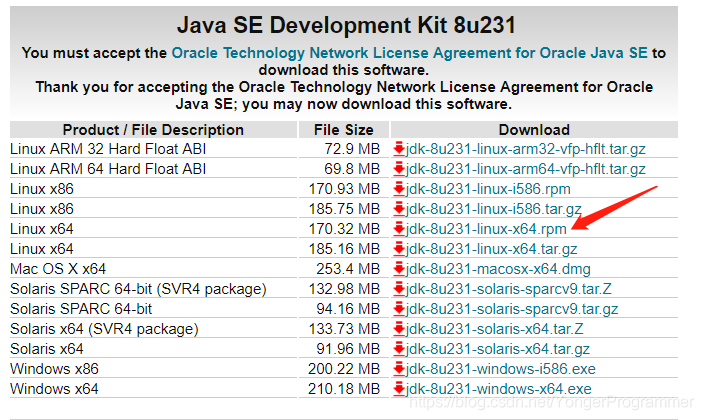Image resolution: width=704 pixels, height=420 pixels.
Task: Select Linux x64 label in the 185.16 MB row
Action: click(42, 249)
